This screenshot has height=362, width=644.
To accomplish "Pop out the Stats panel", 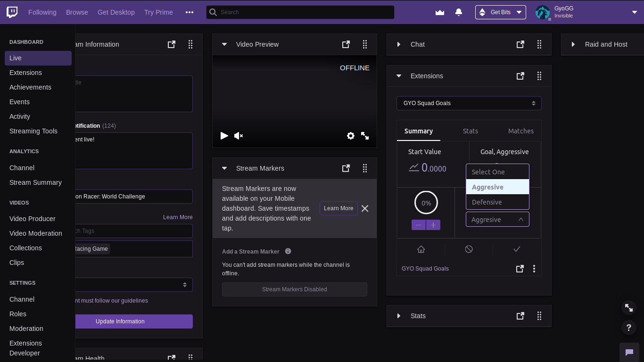I will pyautogui.click(x=520, y=316).
